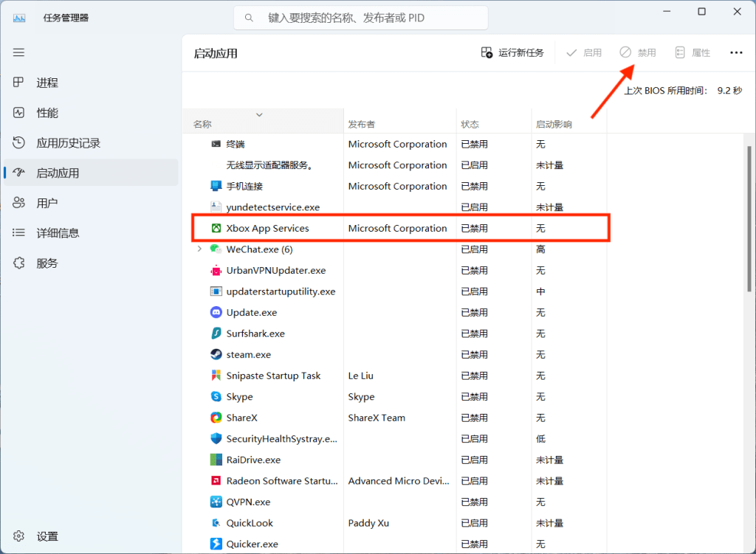The width and height of the screenshot is (756, 554).
Task: Sort by the 状态 column header
Action: (494, 121)
